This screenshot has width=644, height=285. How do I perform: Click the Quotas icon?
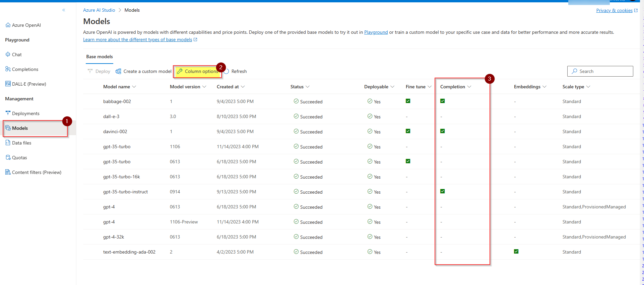pos(8,157)
